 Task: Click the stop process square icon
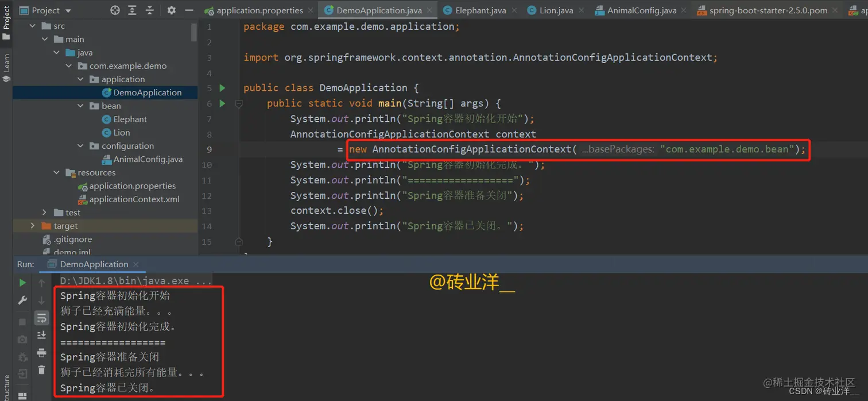22,322
